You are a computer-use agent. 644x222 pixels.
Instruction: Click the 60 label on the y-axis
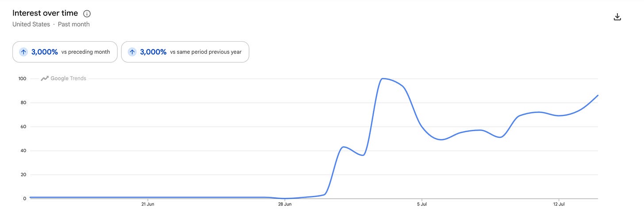click(x=23, y=127)
